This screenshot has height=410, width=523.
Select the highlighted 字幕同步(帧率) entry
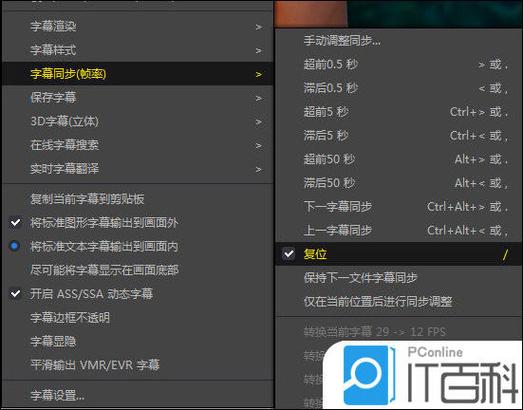tap(137, 74)
